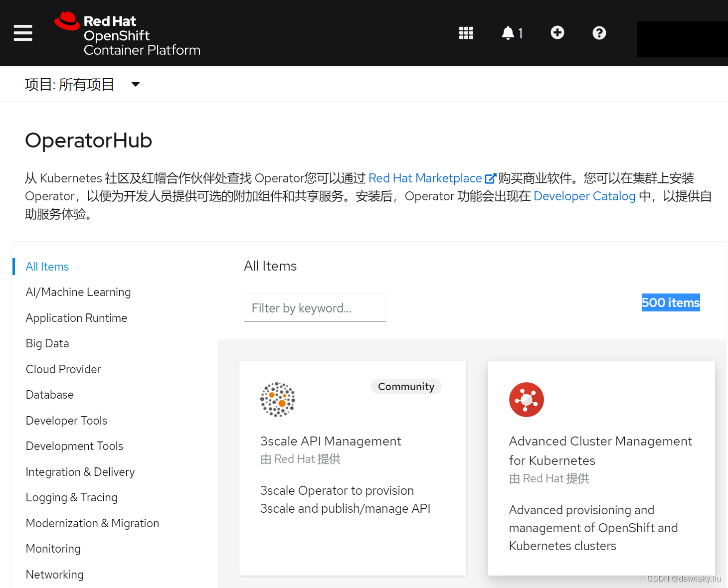Expand the project selector dropdown
Screen dimensions: 728x588
83,84
